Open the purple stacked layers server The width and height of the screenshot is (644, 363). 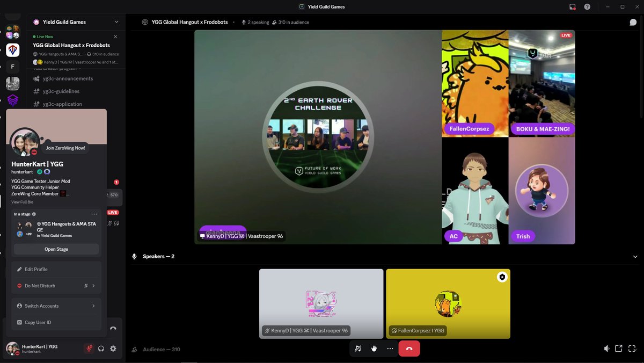13,100
